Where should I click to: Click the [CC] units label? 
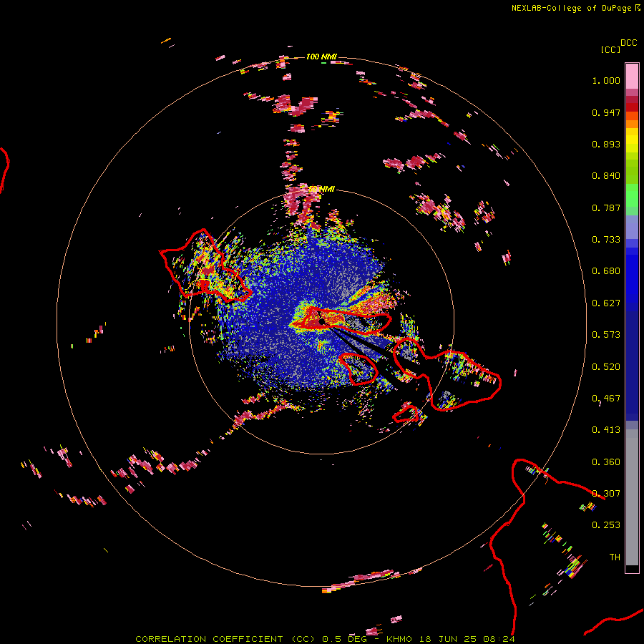611,49
